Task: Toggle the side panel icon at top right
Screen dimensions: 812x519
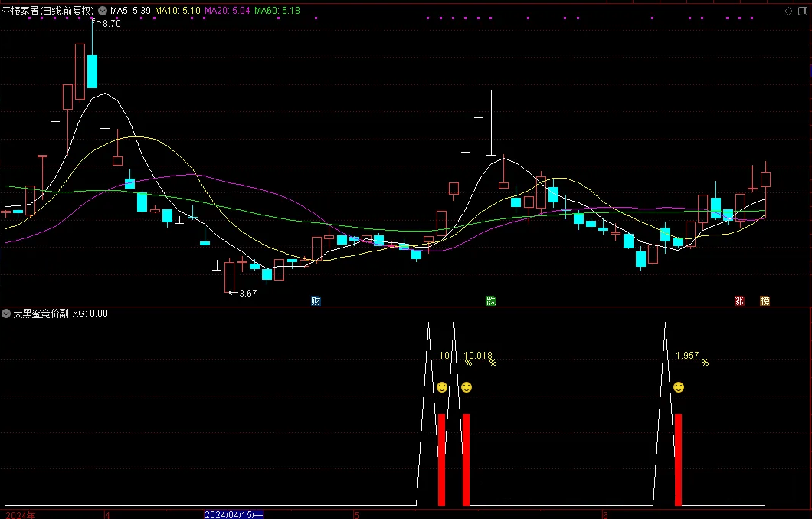Action: point(802,11)
